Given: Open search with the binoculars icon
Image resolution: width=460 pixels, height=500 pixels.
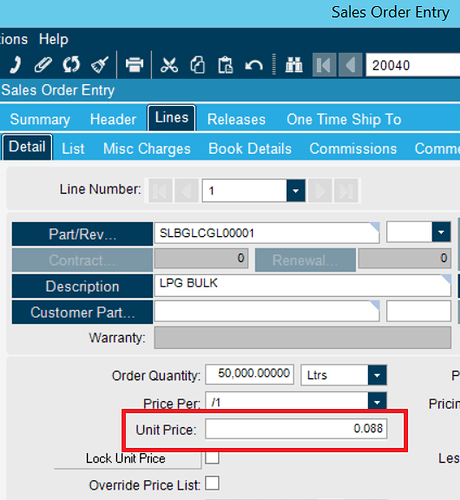Looking at the screenshot, I should 294,65.
